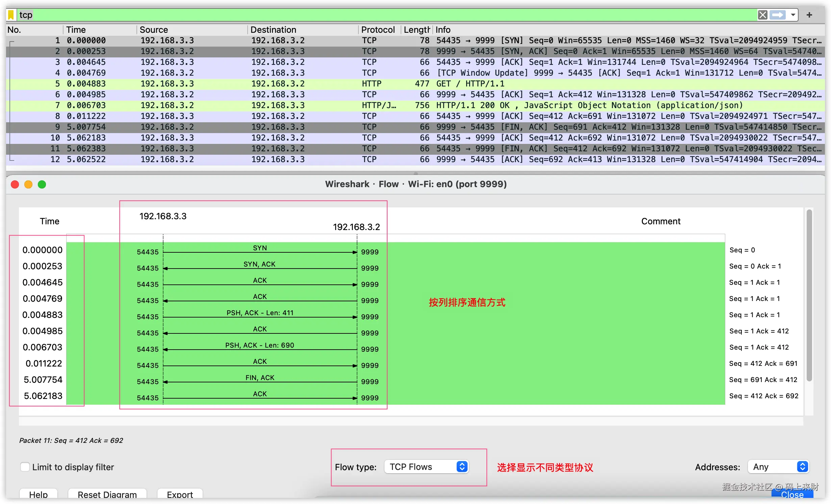Click the yellow bookmark icon in the filter bar
This screenshot has height=504, width=831.
(11, 15)
